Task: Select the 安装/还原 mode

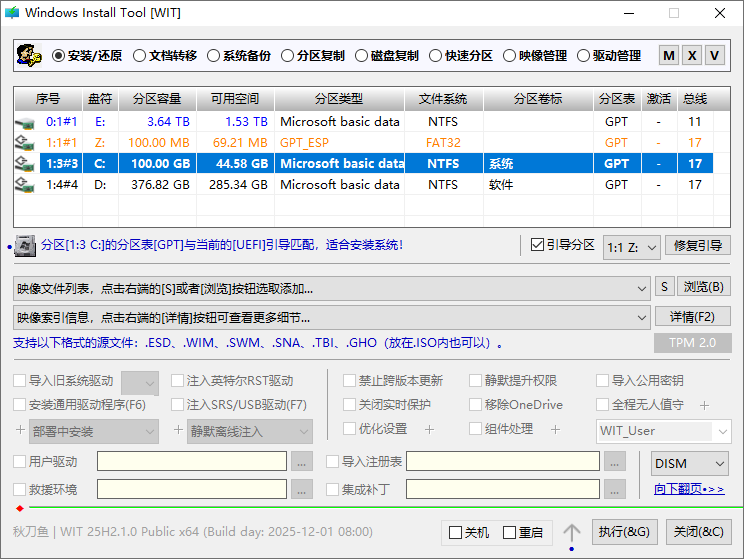Action: (x=87, y=56)
